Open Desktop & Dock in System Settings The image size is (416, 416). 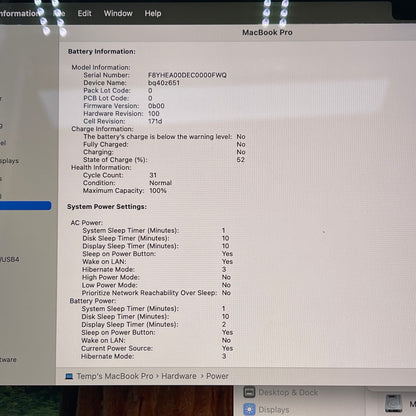[288, 392]
